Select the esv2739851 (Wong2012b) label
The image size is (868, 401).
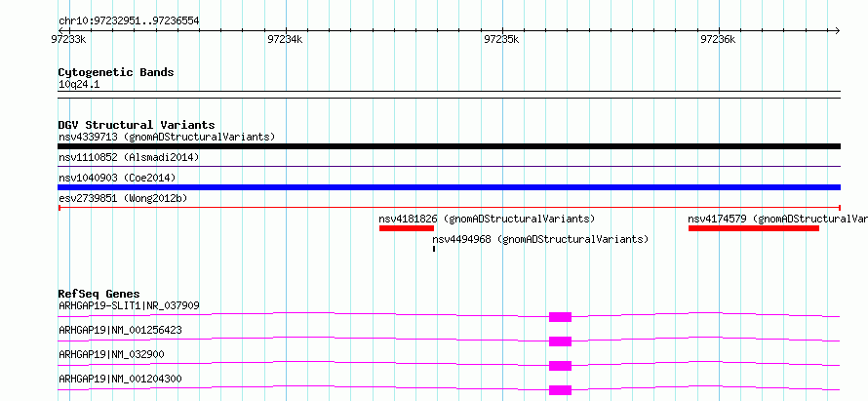pyautogui.click(x=121, y=198)
